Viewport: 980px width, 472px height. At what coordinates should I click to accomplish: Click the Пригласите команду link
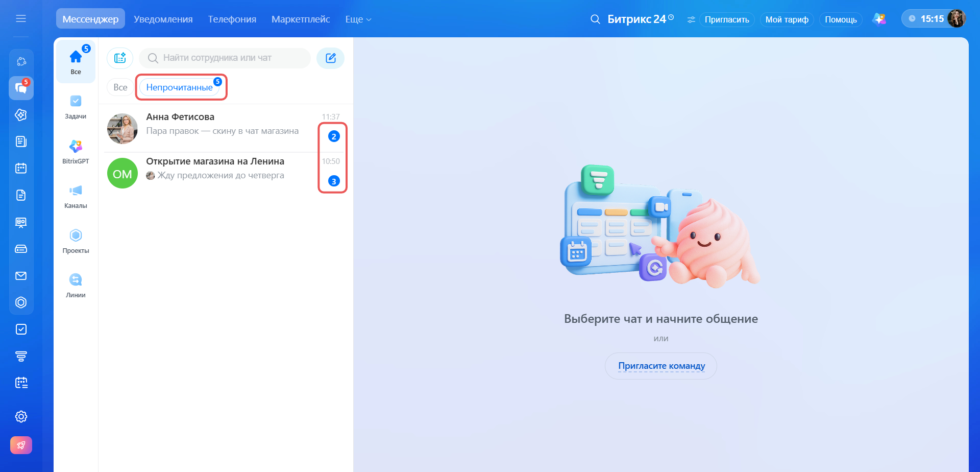(x=661, y=366)
